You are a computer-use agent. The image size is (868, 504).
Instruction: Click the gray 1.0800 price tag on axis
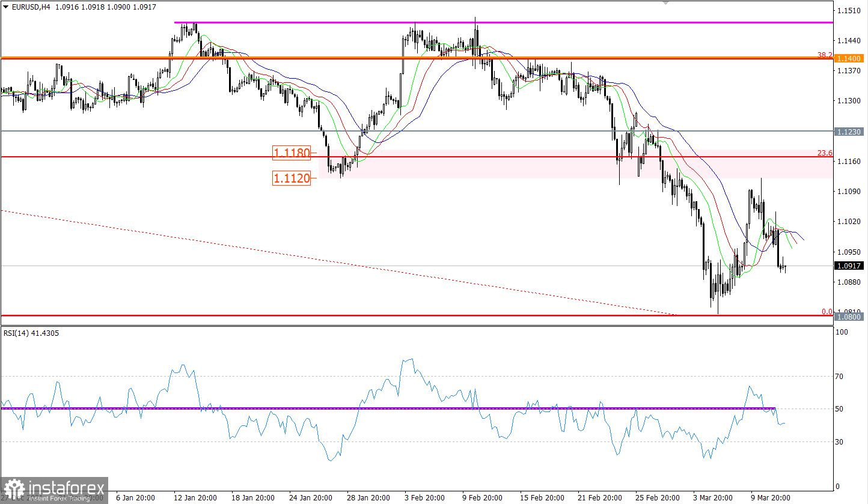point(850,316)
